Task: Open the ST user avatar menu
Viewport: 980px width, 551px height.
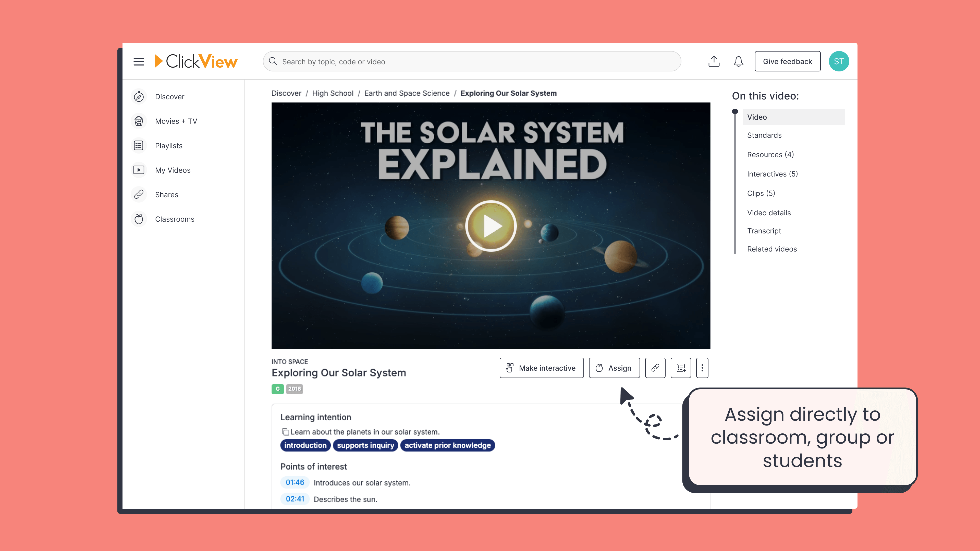Action: tap(838, 61)
